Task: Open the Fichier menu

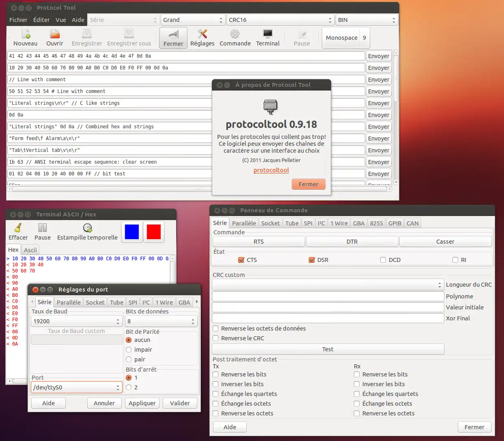Action: (x=18, y=20)
